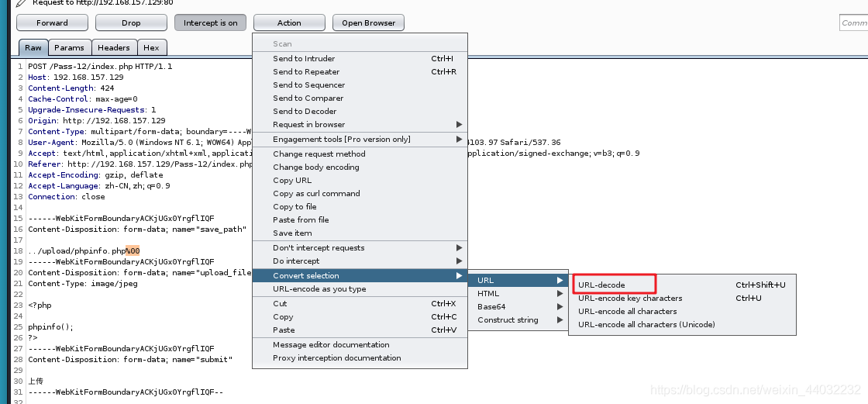The height and width of the screenshot is (404, 868).
Task: Click the Cache-Control: max-age=0 line
Action: pos(83,99)
